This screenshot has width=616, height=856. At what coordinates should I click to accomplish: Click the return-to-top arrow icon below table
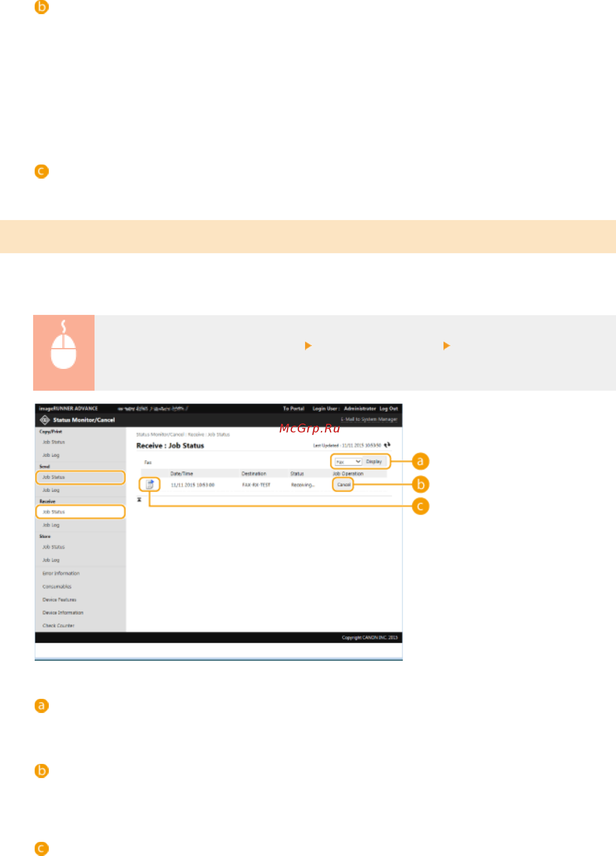coord(139,500)
